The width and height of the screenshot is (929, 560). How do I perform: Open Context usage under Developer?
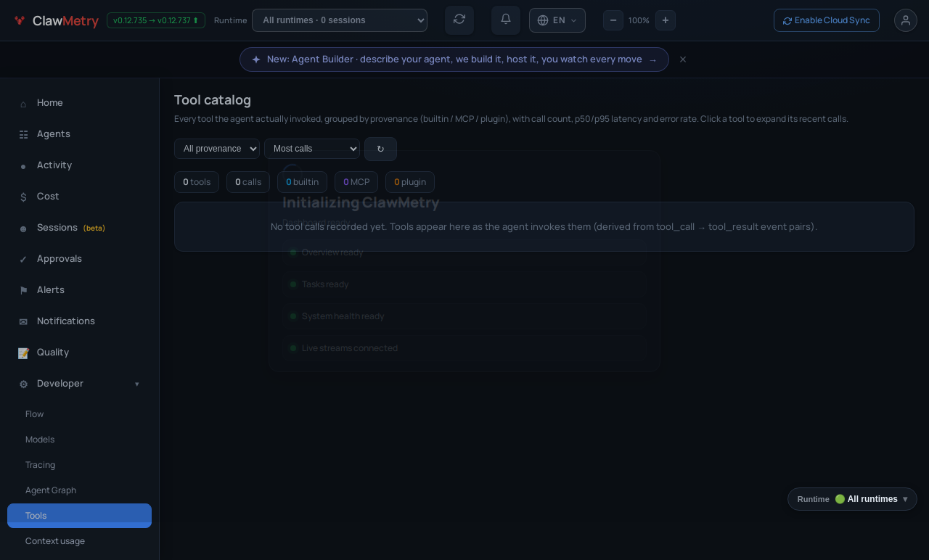coord(80,541)
